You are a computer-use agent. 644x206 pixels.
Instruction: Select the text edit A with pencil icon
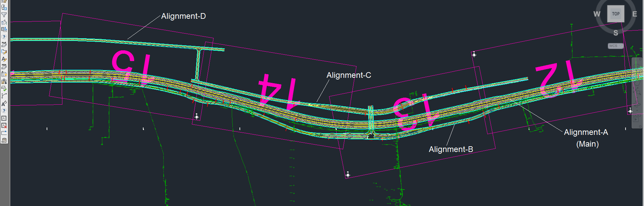pyautogui.click(x=4, y=59)
